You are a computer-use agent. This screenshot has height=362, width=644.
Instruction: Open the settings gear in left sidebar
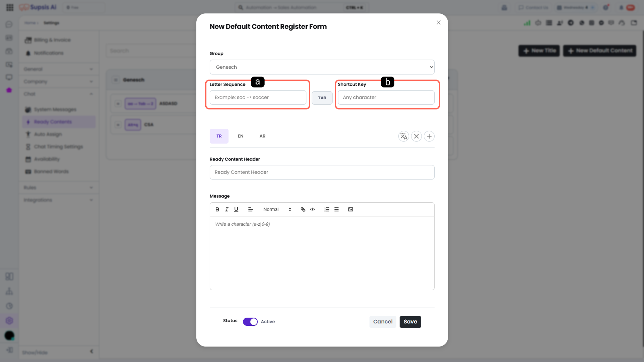coord(9,321)
